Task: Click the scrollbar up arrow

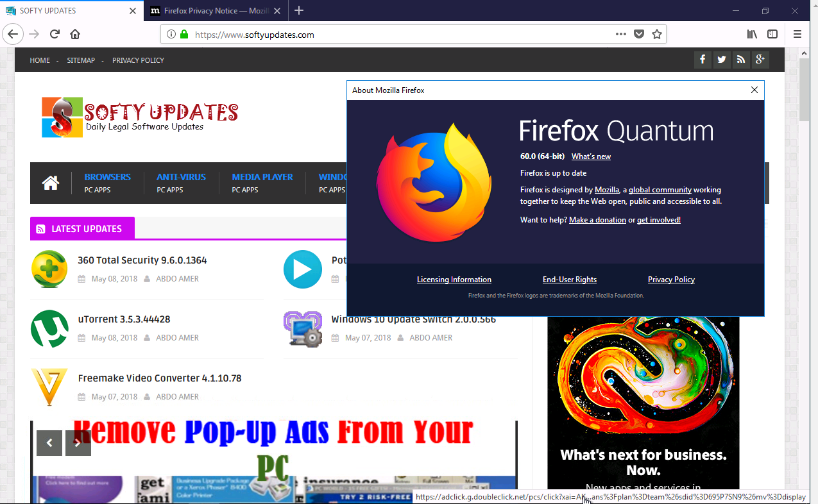Action: (804, 52)
